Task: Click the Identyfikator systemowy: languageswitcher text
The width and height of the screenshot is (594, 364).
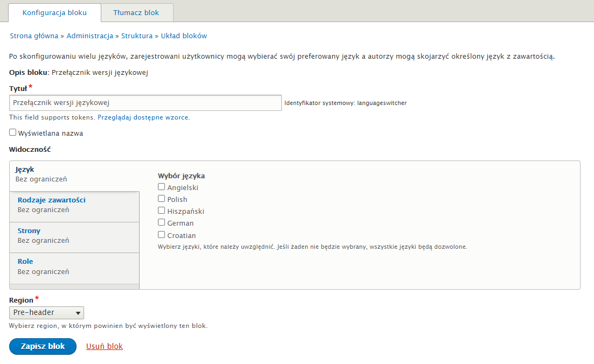Action: point(346,103)
